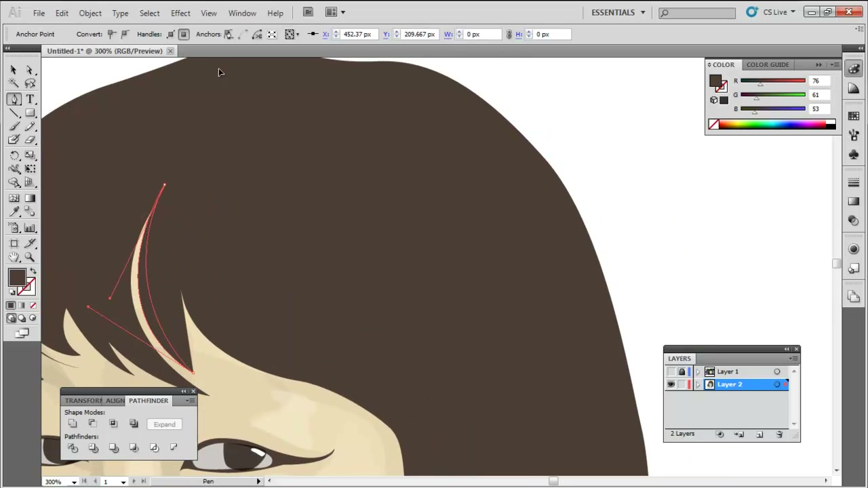Screen dimensions: 868x488
Task: Delete the selected layer with trash icon
Action: click(x=779, y=434)
